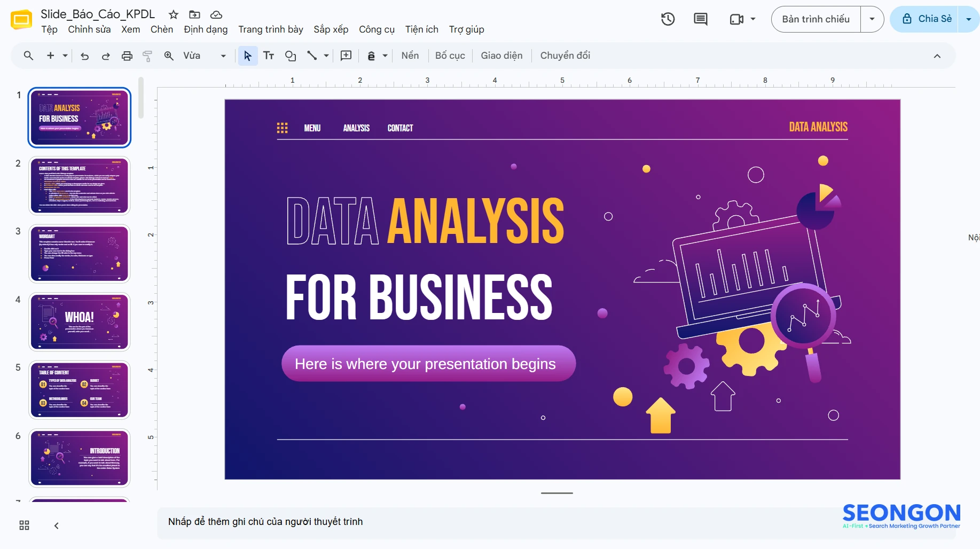This screenshot has height=549, width=980.
Task: Hide the menus with collapse chevron
Action: [937, 56]
